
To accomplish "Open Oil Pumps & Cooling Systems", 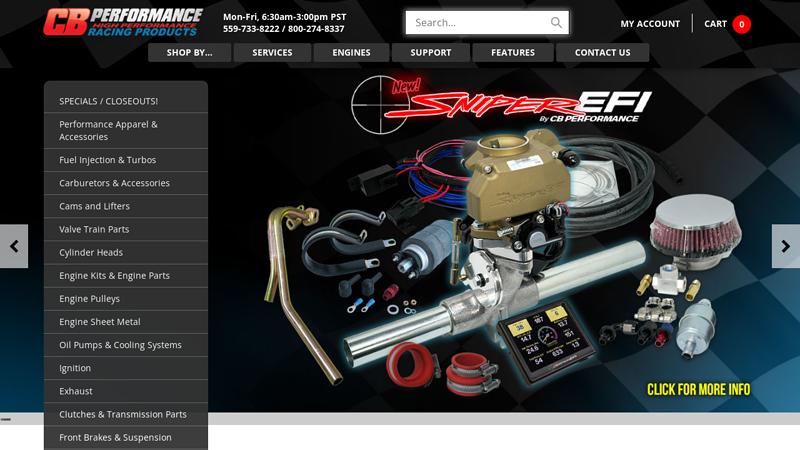I will pyautogui.click(x=126, y=345).
